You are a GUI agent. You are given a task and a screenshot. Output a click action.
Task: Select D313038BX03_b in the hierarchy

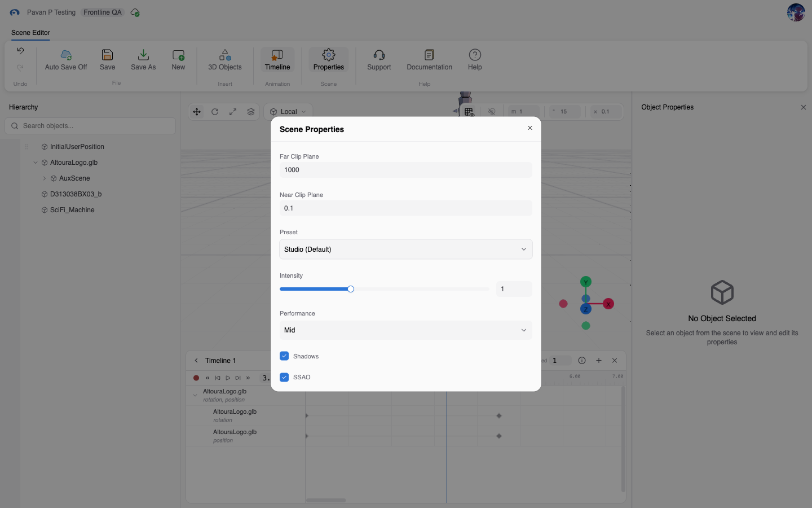[76, 194]
